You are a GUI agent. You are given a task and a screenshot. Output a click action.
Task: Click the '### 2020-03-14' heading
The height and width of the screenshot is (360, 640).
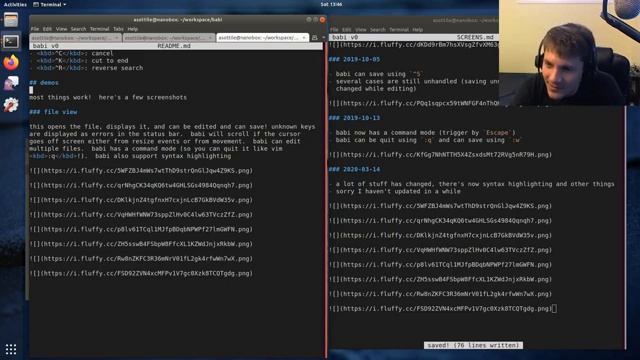354,169
